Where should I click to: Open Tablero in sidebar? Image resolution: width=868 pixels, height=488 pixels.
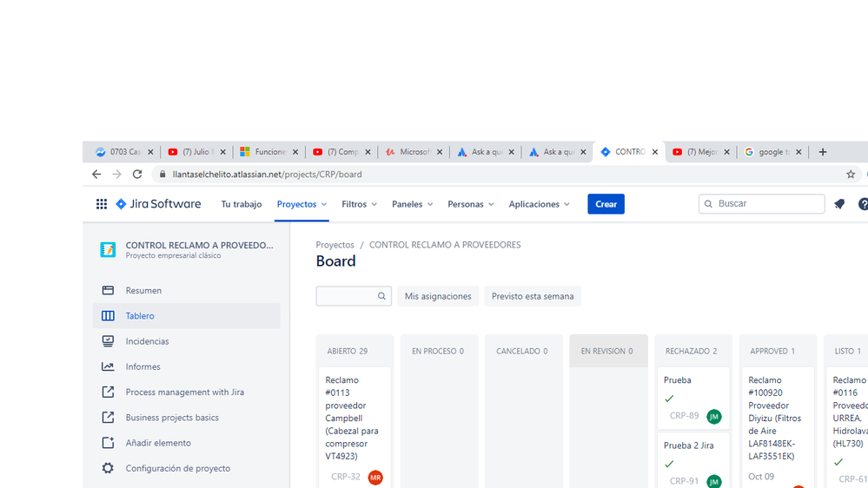(x=187, y=316)
